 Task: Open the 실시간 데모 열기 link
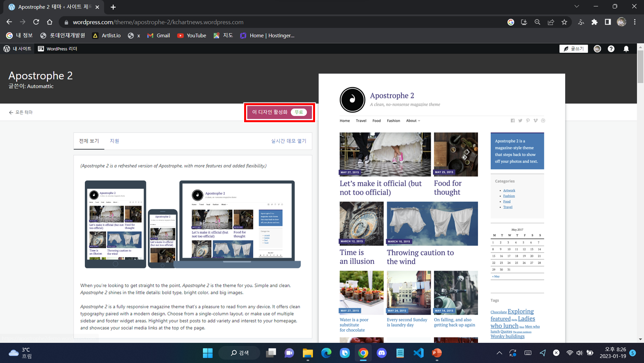(x=289, y=141)
